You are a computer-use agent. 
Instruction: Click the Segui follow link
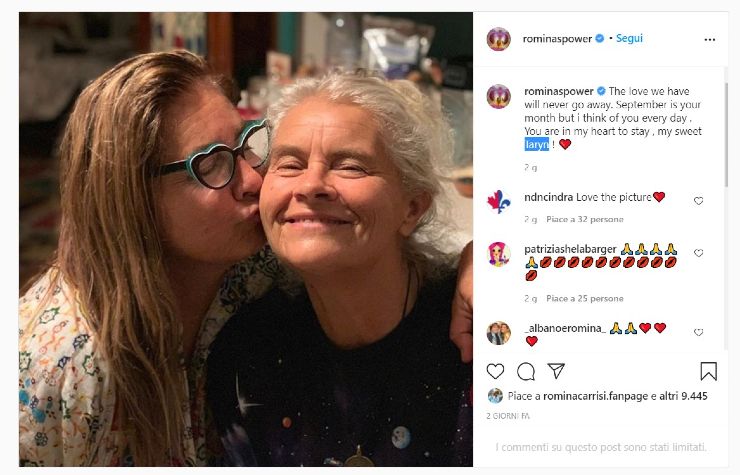pyautogui.click(x=629, y=39)
